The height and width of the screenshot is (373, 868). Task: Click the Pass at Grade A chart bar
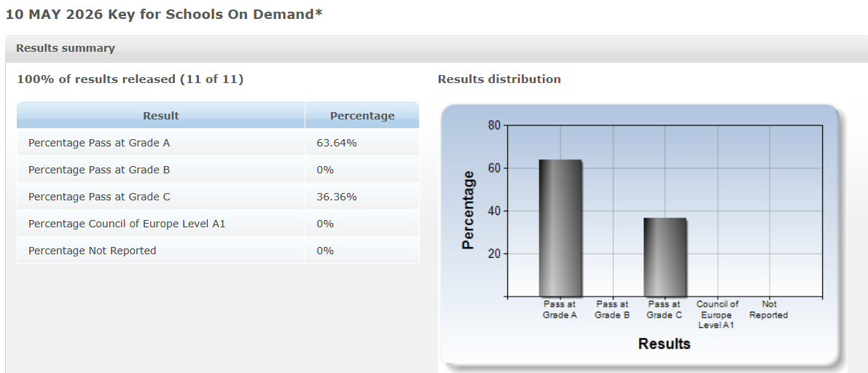[560, 228]
